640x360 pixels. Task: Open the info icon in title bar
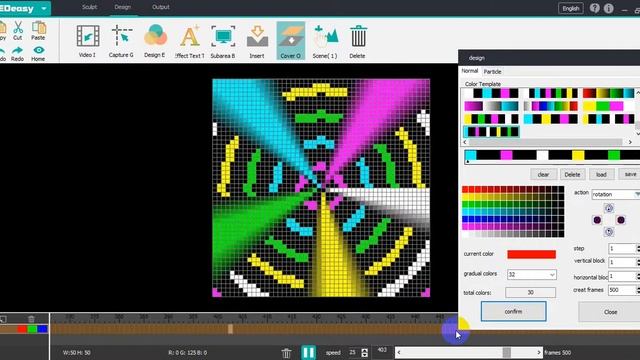click(x=609, y=8)
